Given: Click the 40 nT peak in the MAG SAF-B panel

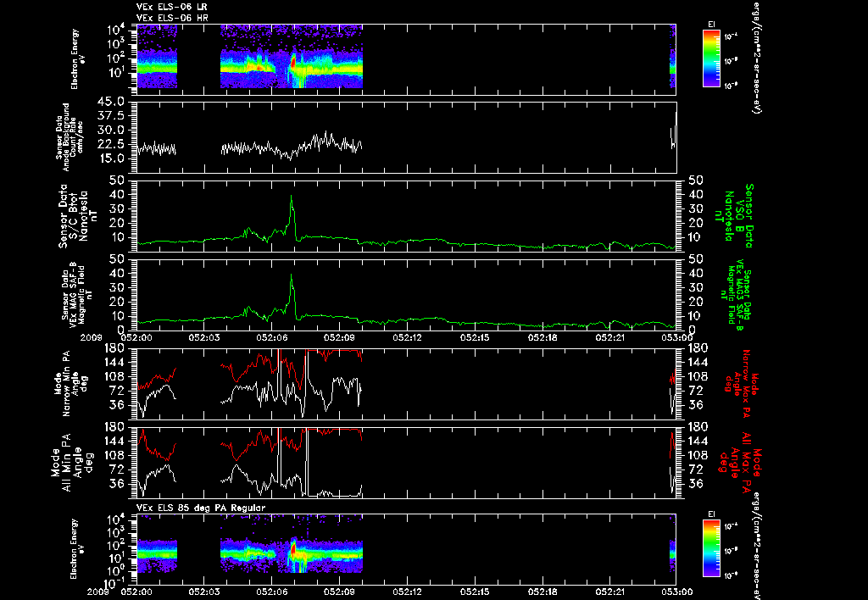Looking at the screenshot, I should [292, 275].
